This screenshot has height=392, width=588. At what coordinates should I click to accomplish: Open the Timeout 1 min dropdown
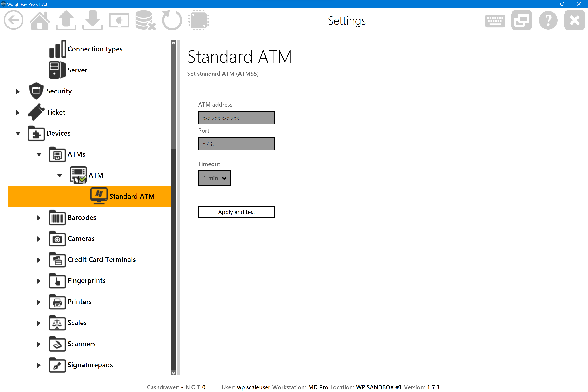click(x=215, y=178)
